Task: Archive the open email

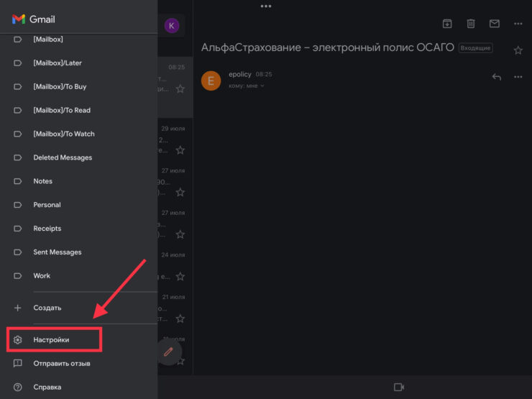Action: click(x=447, y=24)
